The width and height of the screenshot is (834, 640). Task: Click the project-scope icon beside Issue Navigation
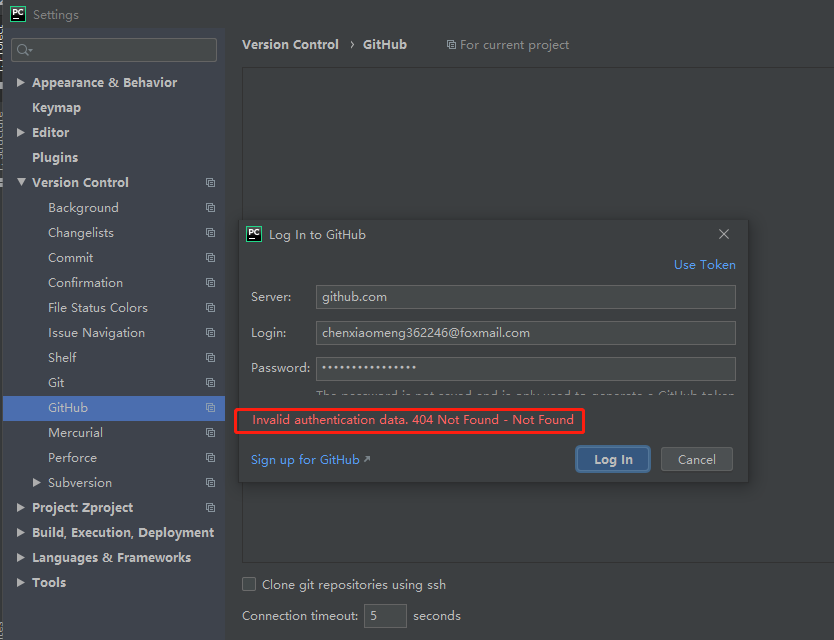pyautogui.click(x=211, y=333)
